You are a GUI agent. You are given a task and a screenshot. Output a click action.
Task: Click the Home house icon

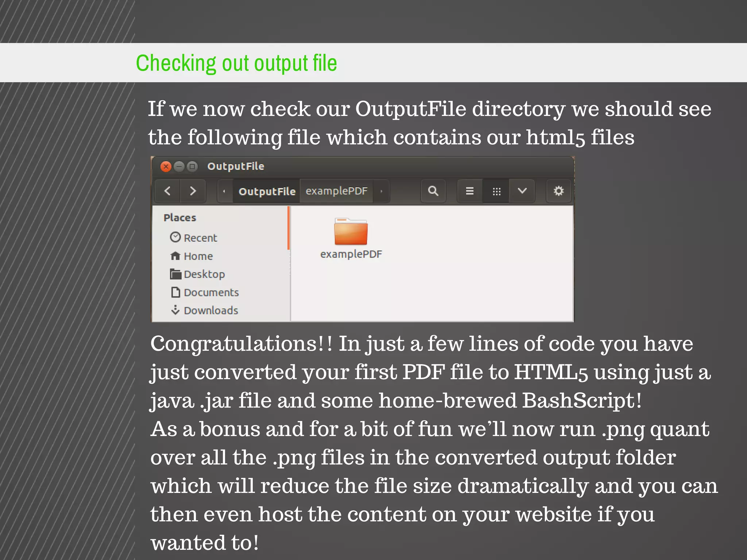175,256
